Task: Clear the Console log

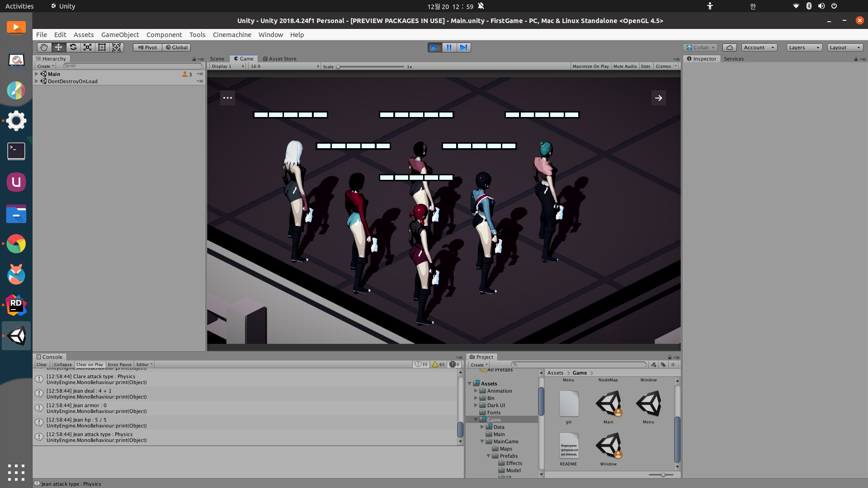Action: (x=42, y=364)
